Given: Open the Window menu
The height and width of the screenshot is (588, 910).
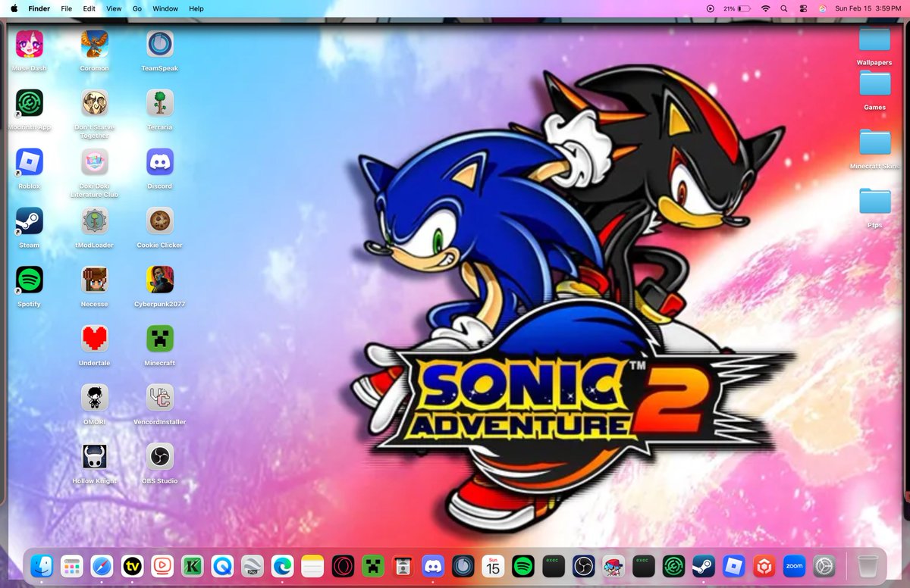Looking at the screenshot, I should (165, 8).
